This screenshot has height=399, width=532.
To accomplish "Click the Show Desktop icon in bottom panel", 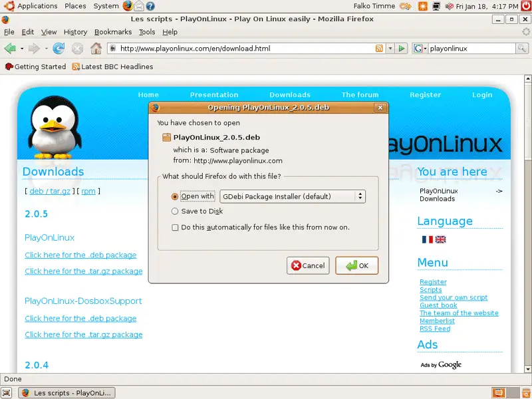I will (7, 393).
